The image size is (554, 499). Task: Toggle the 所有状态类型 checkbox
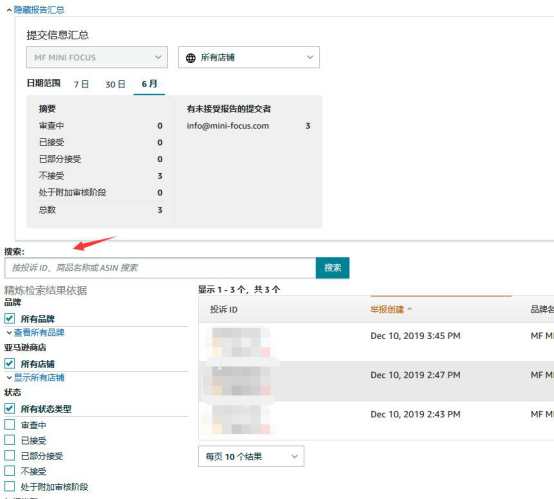point(10,409)
